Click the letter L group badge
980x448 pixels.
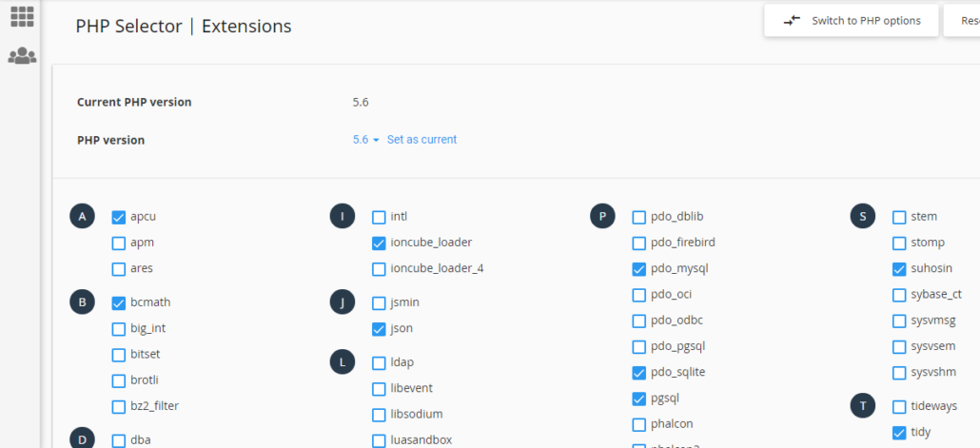click(x=343, y=362)
